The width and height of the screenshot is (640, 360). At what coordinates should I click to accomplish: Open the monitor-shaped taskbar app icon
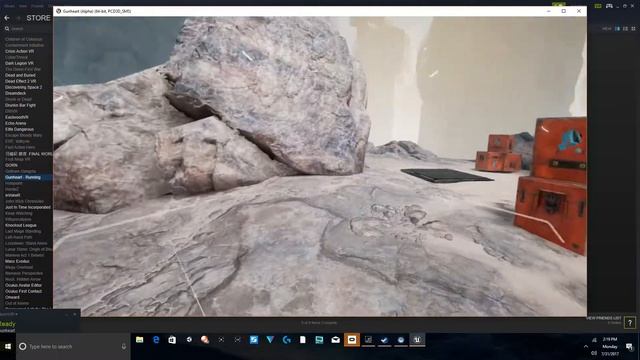(x=319, y=340)
